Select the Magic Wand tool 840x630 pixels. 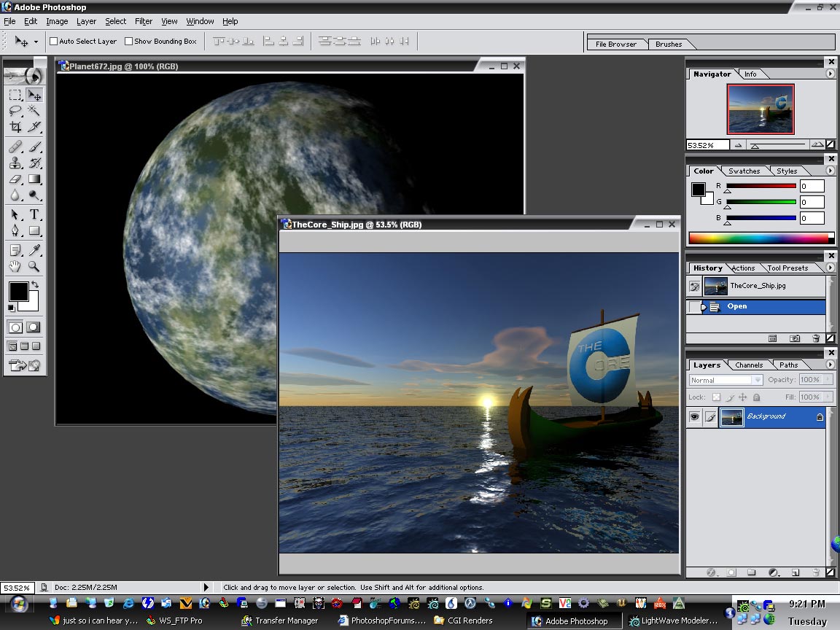(34, 111)
